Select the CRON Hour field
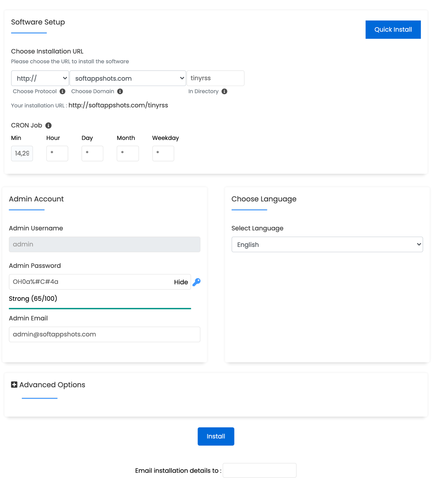Screen dimensions: 432x504 57,153
